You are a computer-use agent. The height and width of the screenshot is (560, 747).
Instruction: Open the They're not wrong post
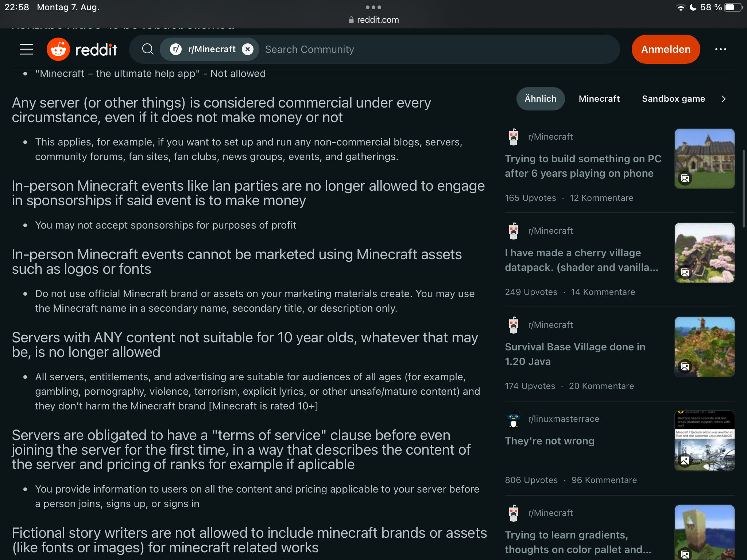[550, 441]
